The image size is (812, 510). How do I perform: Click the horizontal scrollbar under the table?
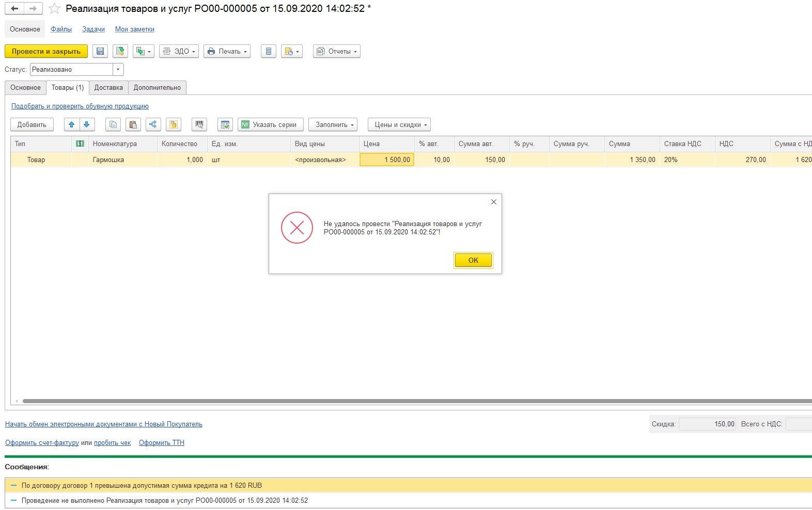413,401
